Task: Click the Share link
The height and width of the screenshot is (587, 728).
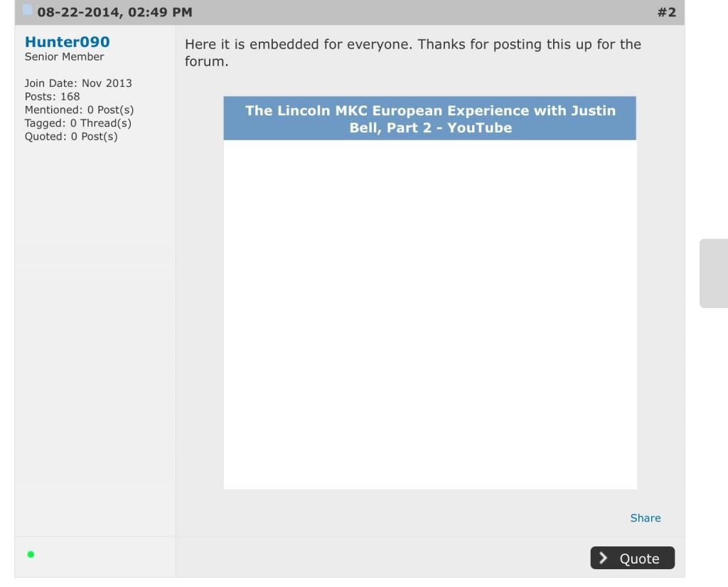Action: 646,518
